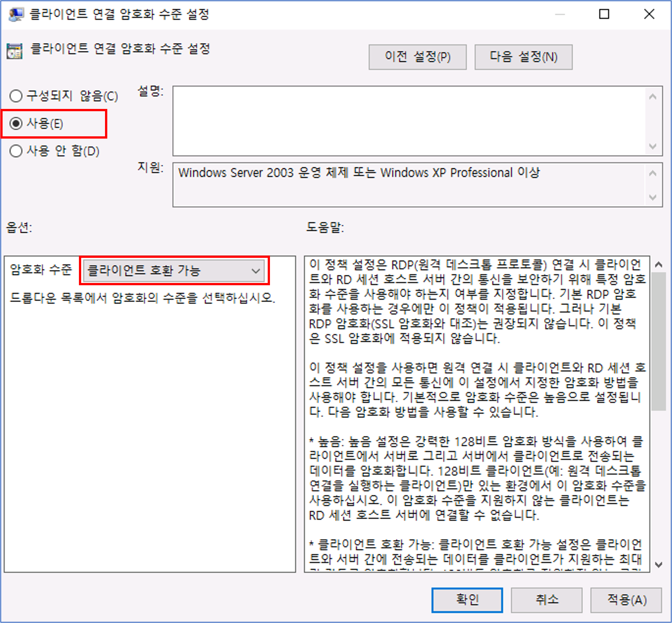
Task: Click dropdown chevron next to 클라이언트 호환 가능
Action: tap(256, 271)
